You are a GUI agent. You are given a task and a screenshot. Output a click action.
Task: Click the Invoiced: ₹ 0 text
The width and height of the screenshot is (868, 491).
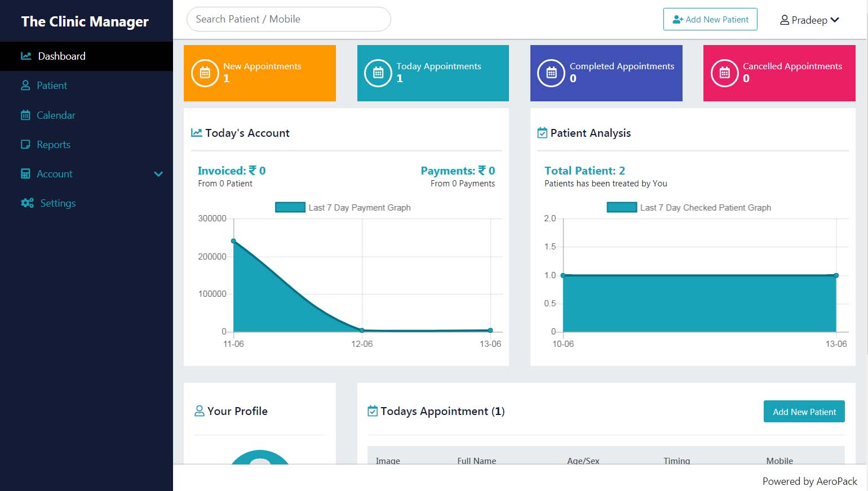[232, 171]
